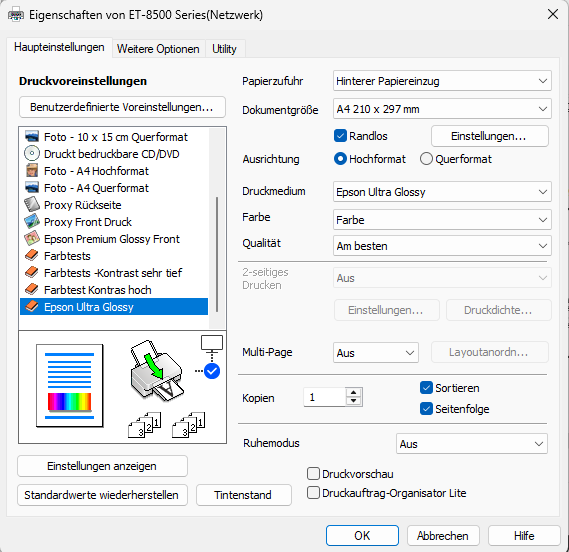569x552 pixels.
Task: Select Querformat orientation
Action: pyautogui.click(x=426, y=159)
